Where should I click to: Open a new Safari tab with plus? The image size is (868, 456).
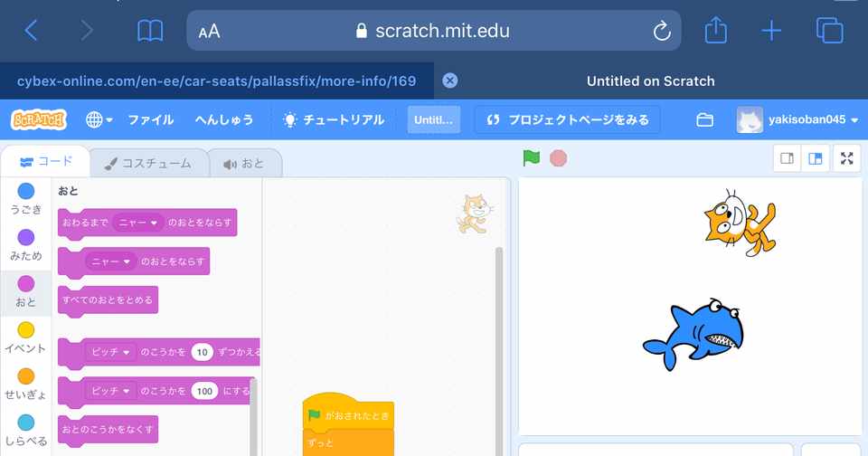coord(771,31)
